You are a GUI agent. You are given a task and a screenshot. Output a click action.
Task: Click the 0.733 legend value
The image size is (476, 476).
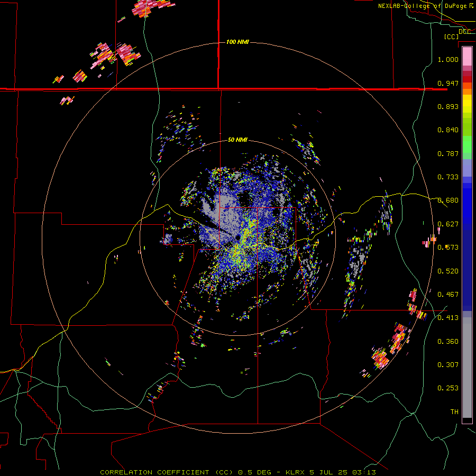448,177
